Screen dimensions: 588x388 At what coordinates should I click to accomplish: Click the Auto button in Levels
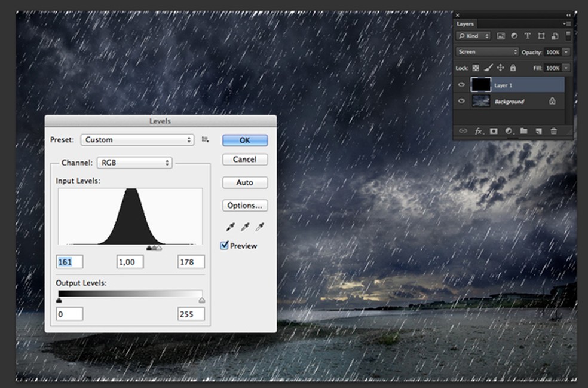[244, 182]
